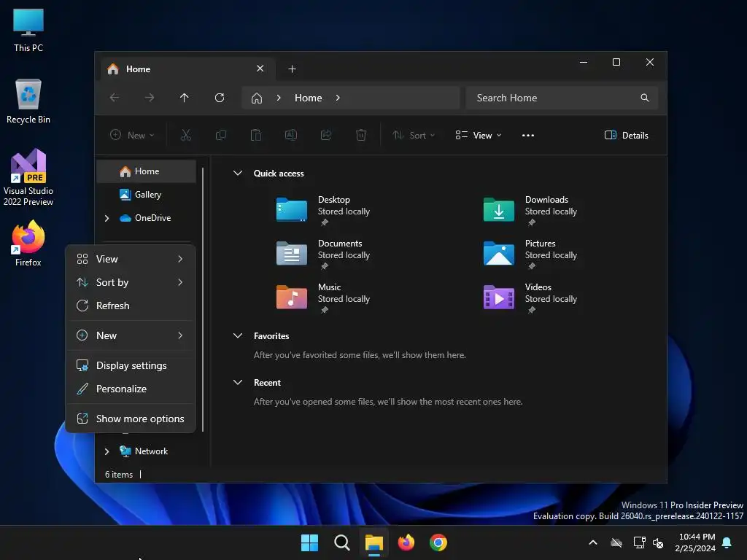
Task: Select Gallery in navigation pane
Action: [x=146, y=195]
